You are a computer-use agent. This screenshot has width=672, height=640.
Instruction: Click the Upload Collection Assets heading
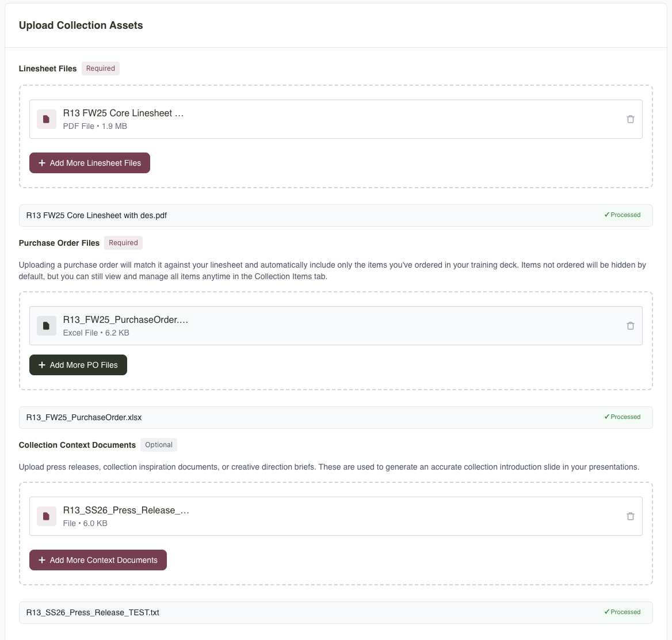(x=81, y=25)
